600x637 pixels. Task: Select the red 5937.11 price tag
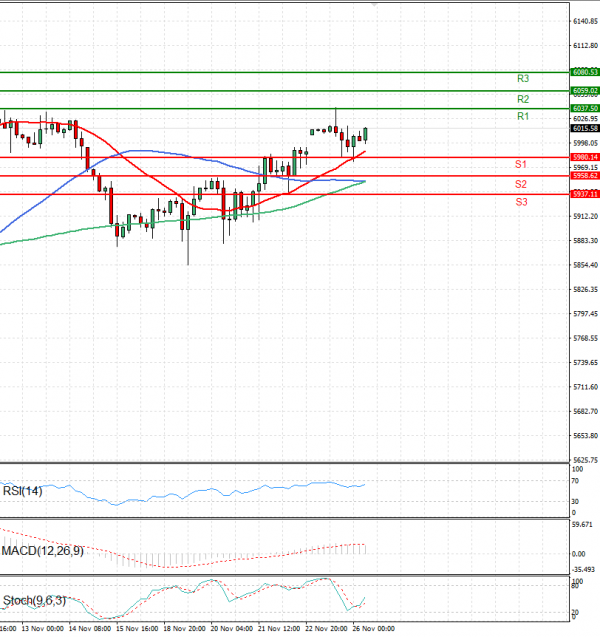pos(585,194)
